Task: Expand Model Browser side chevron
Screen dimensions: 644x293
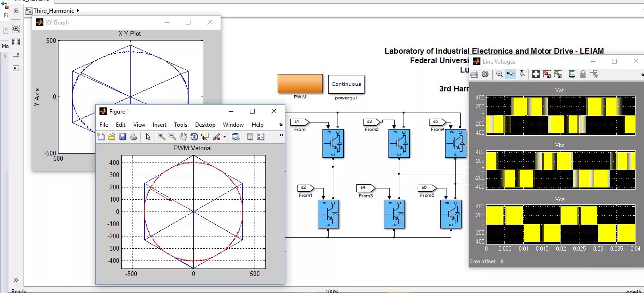Action: (5, 56)
